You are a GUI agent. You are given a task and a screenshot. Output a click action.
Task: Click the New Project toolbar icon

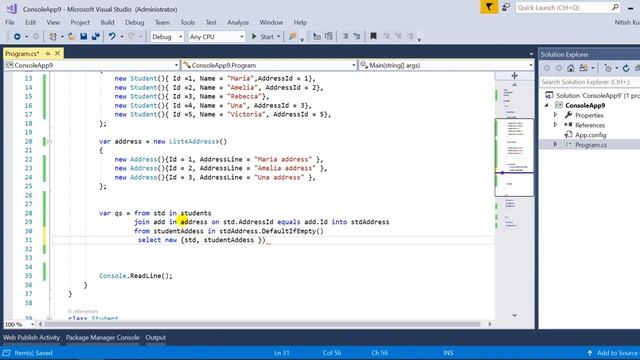pos(53,37)
